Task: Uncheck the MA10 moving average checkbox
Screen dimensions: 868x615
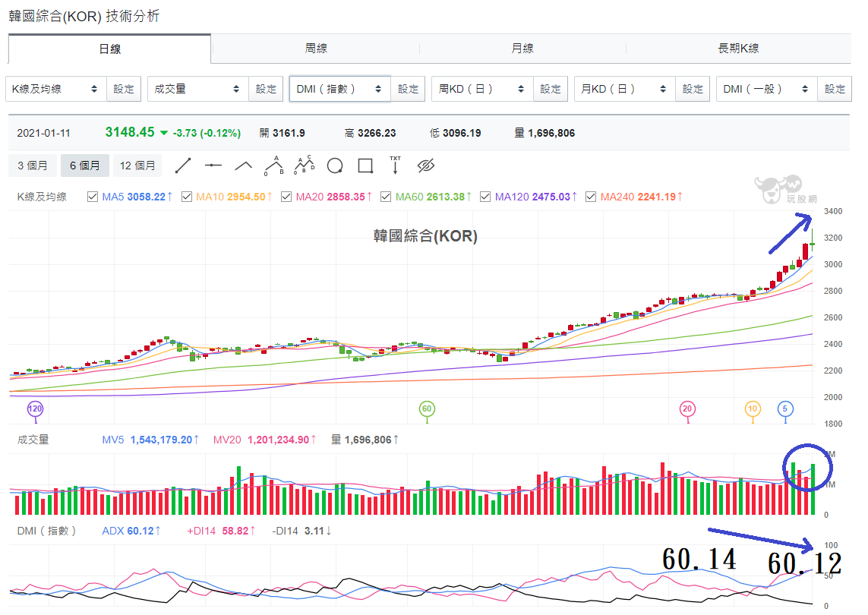Action: click(187, 197)
